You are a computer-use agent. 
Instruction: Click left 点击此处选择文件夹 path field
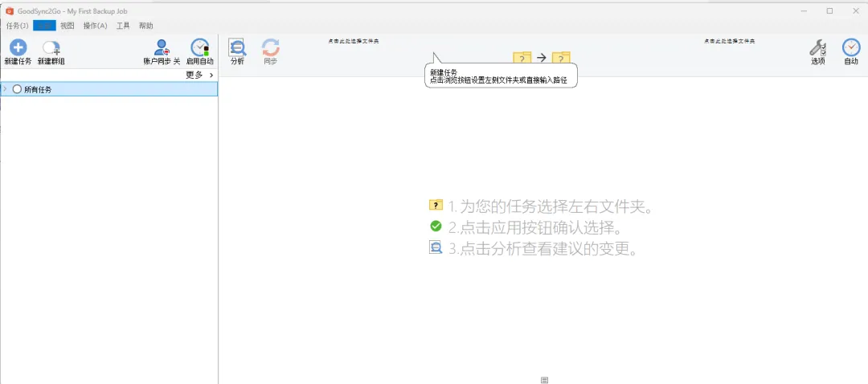pos(353,41)
